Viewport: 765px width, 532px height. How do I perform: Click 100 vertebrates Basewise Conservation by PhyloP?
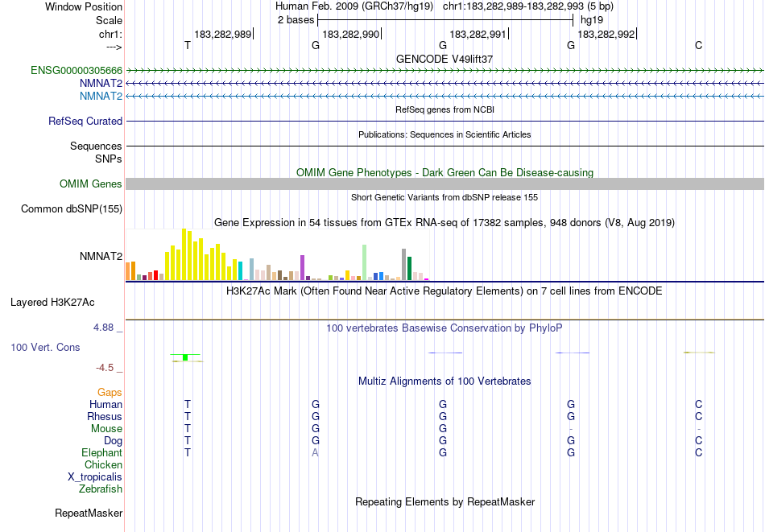coord(445,328)
